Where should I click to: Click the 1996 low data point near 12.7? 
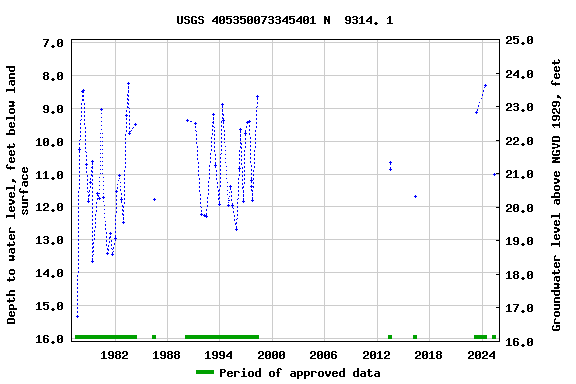(237, 230)
